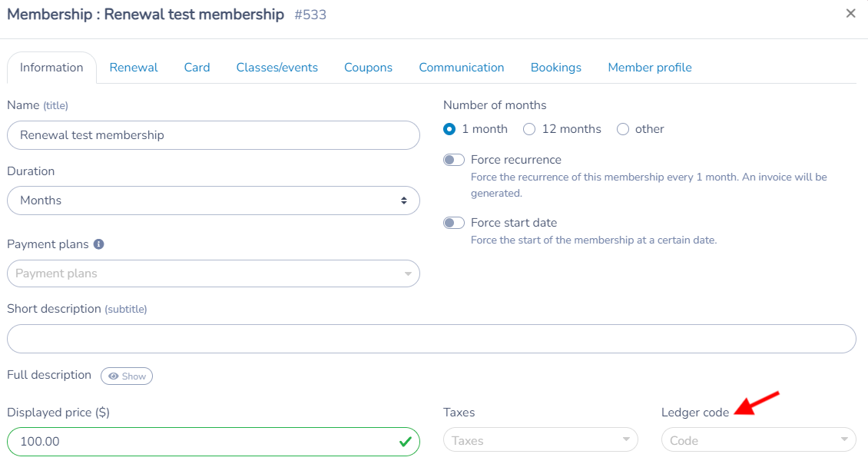Viewport: 868px width, 474px height.
Task: Click the Force start date label
Action: coord(514,223)
